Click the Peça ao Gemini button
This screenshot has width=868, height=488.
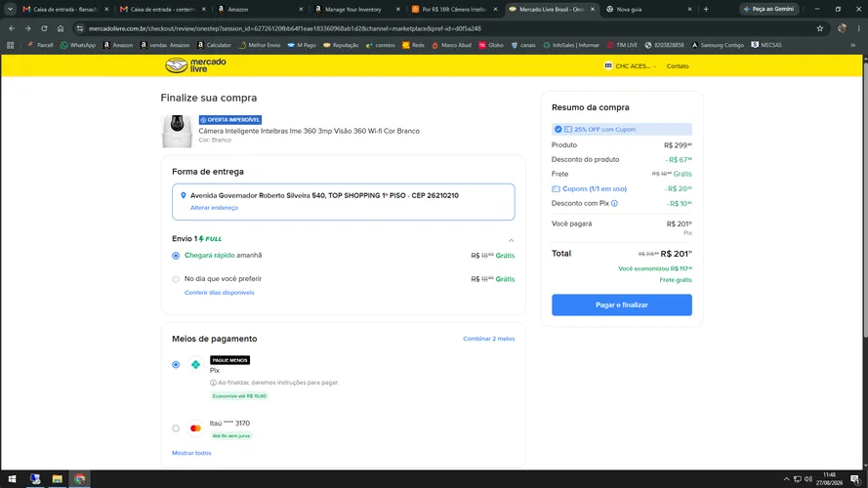[769, 9]
